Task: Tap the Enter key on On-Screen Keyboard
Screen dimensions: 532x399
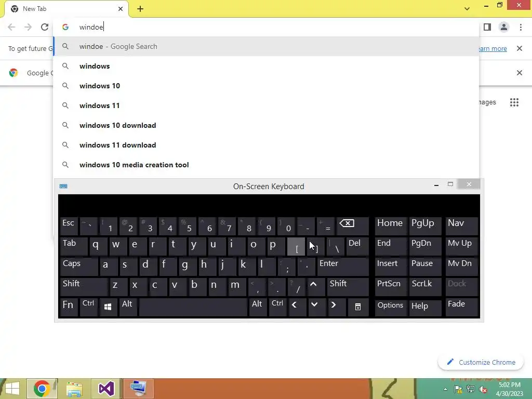Action: pyautogui.click(x=343, y=267)
